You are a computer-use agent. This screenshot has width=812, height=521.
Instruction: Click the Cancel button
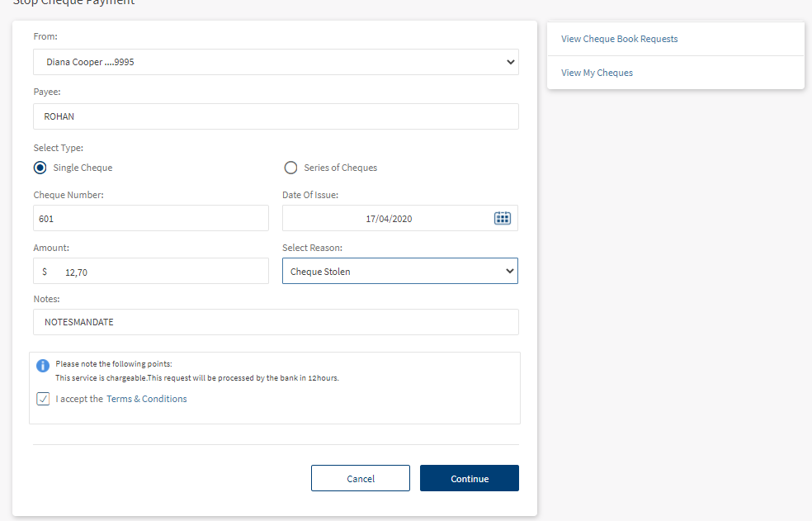click(x=360, y=479)
